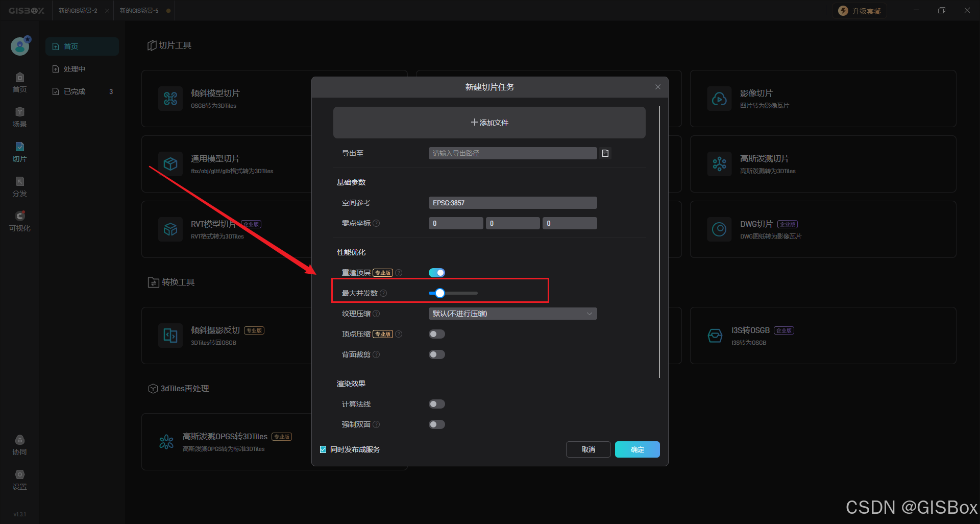Open 设置 in the sidebar

19,480
